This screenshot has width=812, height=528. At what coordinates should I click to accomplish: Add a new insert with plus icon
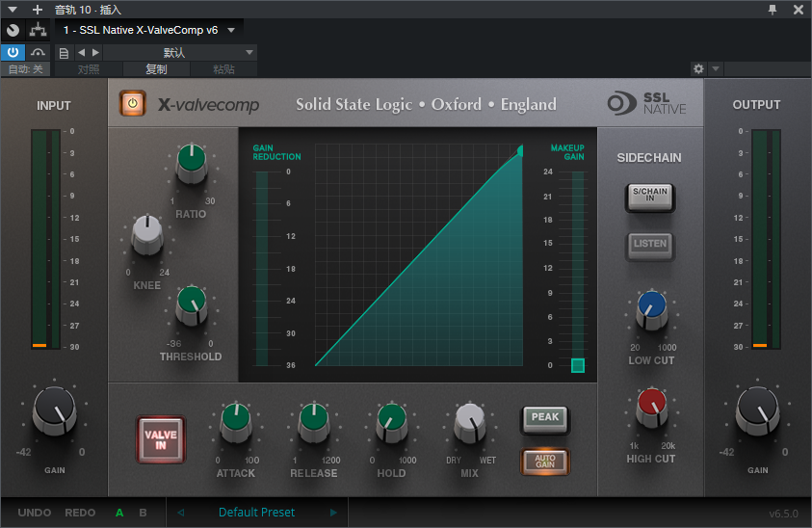38,10
